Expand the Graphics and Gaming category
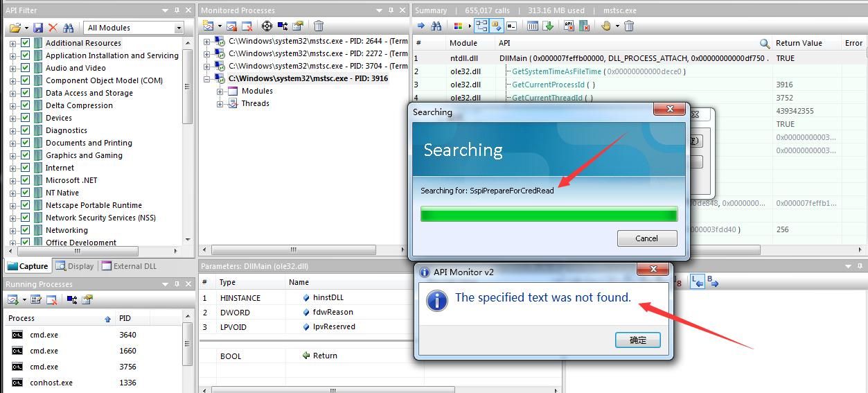Viewport: 868px width, 393px height. coord(12,155)
